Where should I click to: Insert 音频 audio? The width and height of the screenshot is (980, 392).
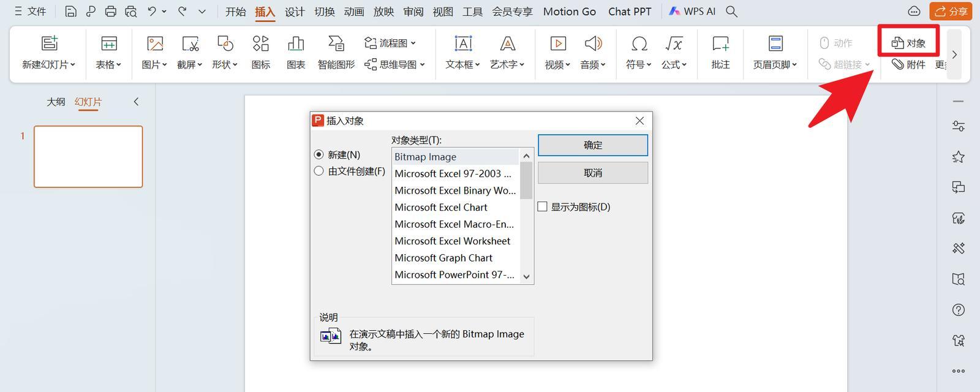593,43
